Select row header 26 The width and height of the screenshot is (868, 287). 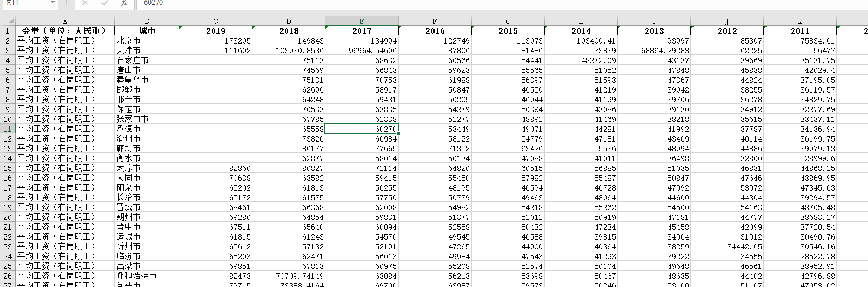[8, 276]
